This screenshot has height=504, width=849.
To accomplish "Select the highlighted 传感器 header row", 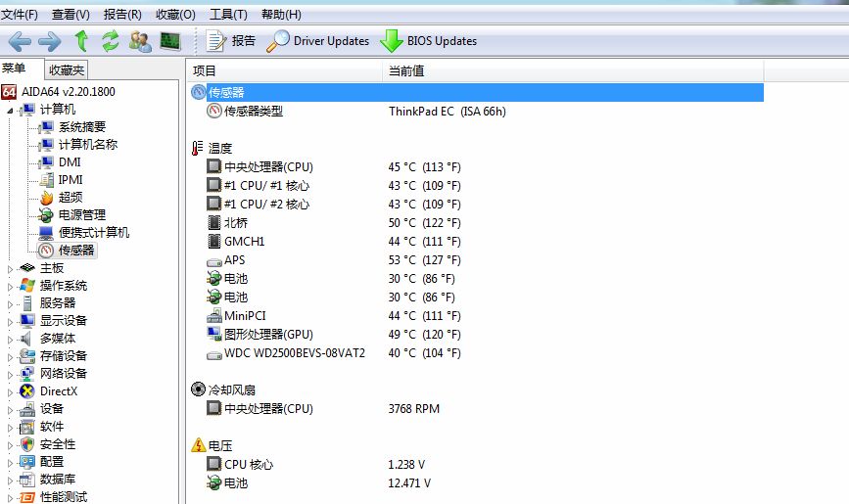I will [477, 93].
